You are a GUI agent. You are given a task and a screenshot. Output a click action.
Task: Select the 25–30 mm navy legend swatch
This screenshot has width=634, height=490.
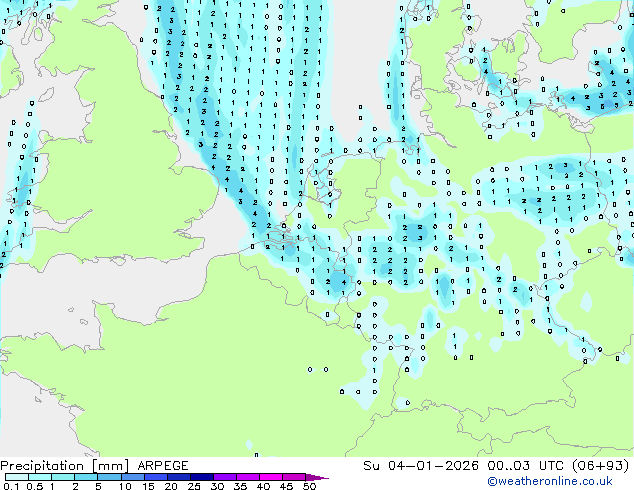pyautogui.click(x=201, y=477)
